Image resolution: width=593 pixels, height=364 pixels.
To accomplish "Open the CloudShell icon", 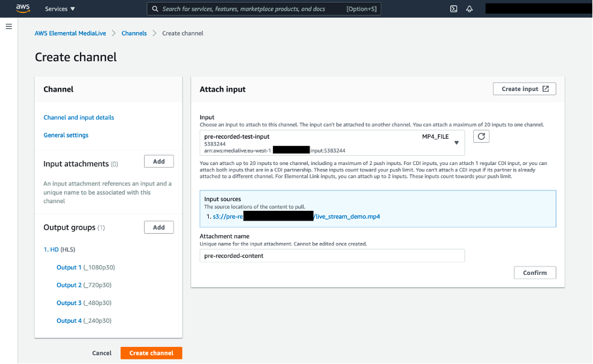I will click(x=454, y=9).
